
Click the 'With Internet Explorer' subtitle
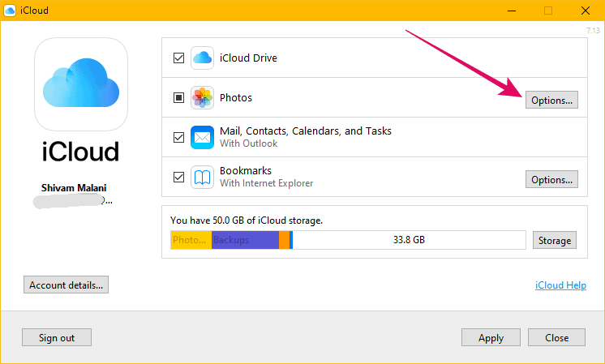click(266, 183)
